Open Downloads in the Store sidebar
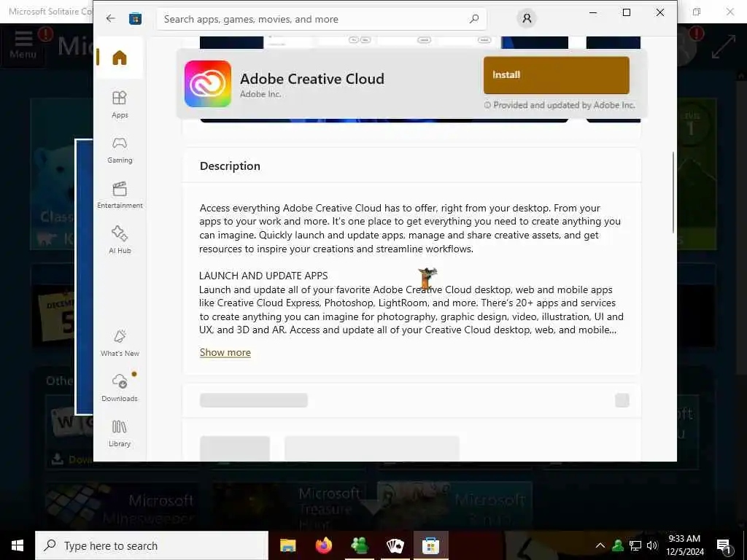Viewport: 747px width, 560px height. [x=120, y=388]
